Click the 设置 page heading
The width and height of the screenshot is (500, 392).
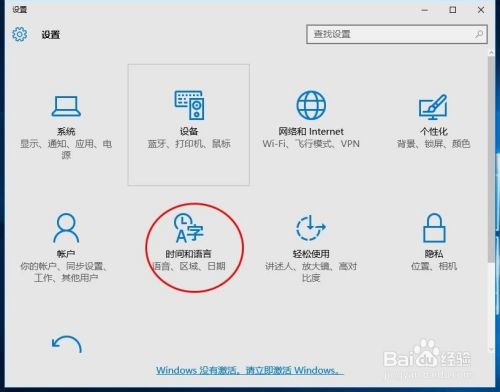coord(51,34)
